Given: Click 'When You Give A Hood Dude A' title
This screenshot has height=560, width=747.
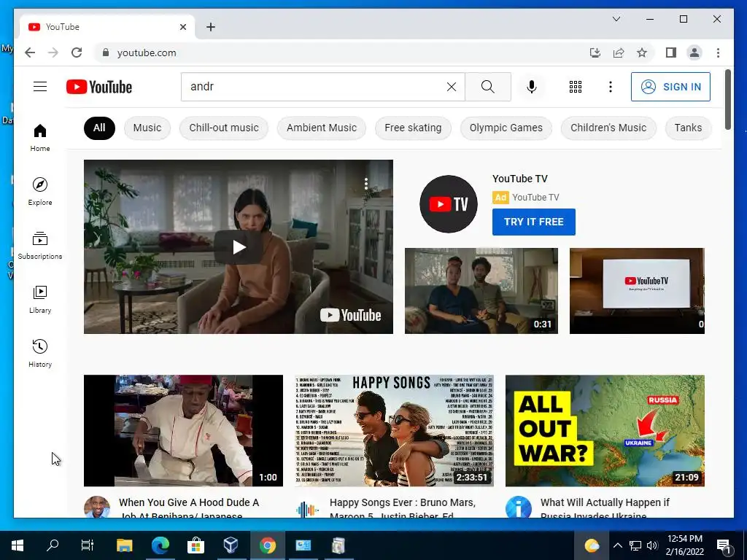Looking at the screenshot, I should (189, 502).
